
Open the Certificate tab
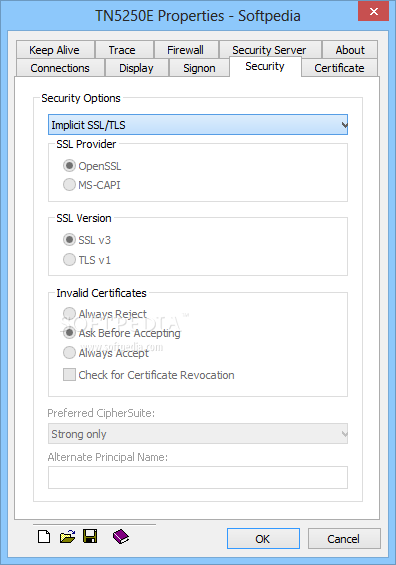pyautogui.click(x=339, y=68)
